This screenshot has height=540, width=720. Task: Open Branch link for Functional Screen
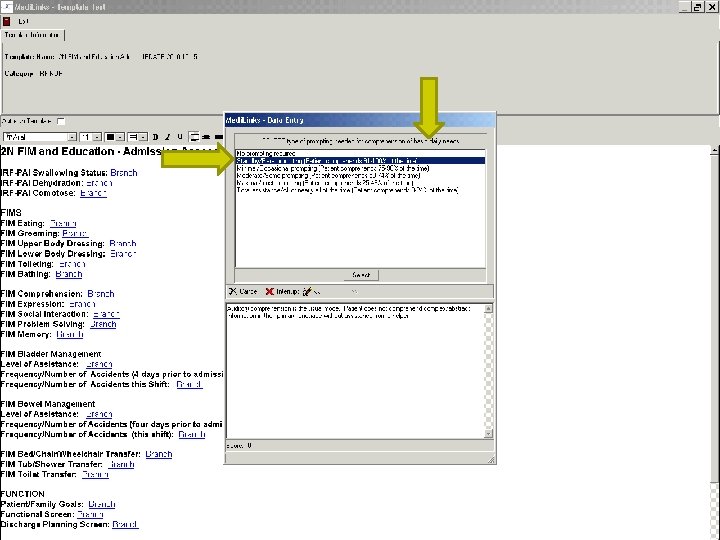coord(90,514)
